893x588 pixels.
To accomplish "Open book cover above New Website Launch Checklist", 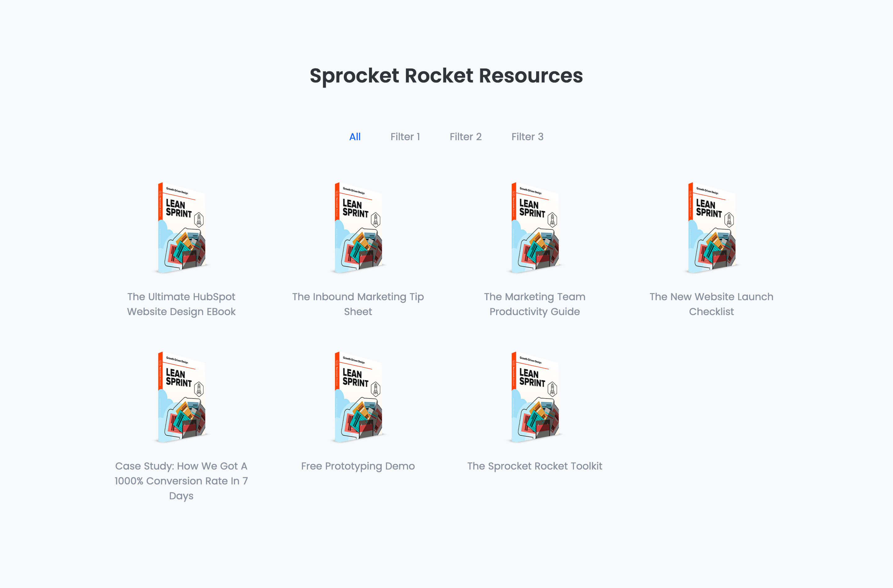I will [x=711, y=227].
